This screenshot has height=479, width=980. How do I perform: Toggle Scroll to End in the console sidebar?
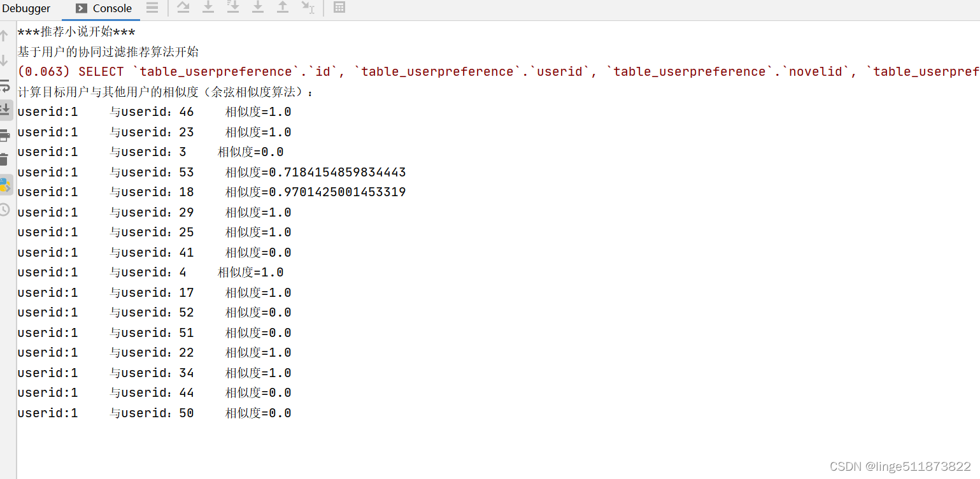point(5,110)
